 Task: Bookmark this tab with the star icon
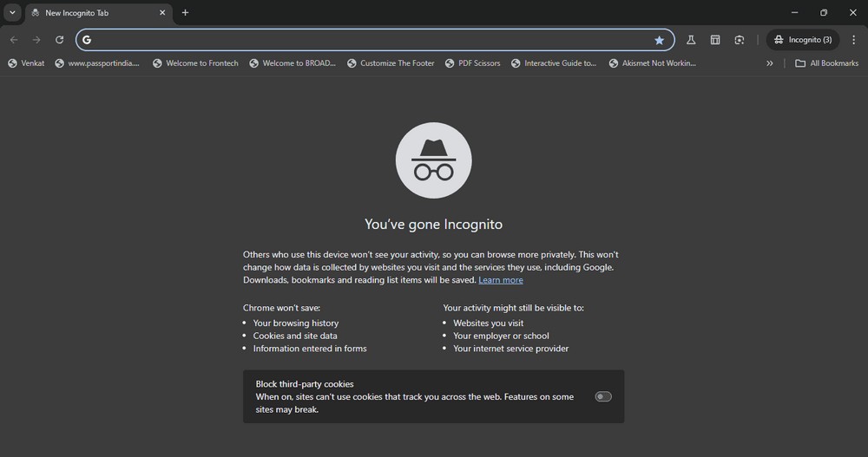(x=659, y=40)
